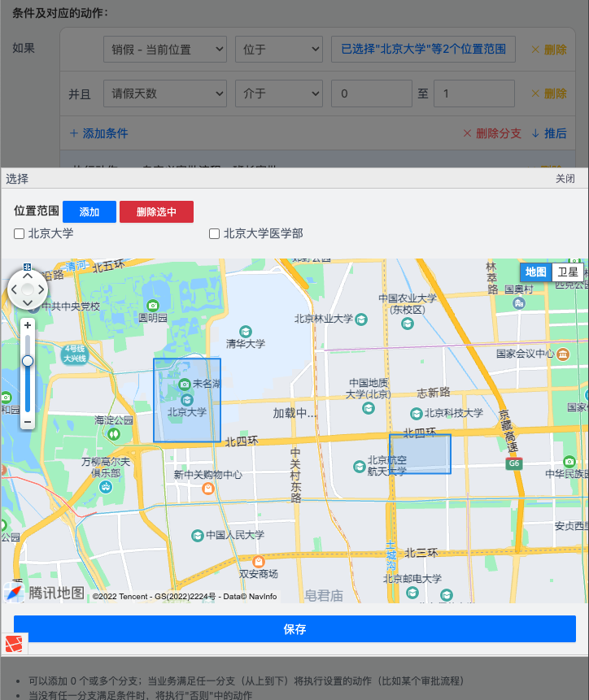The image size is (589, 700).
Task: Check the 北京大学医学部 checkbox
Action: 215,234
